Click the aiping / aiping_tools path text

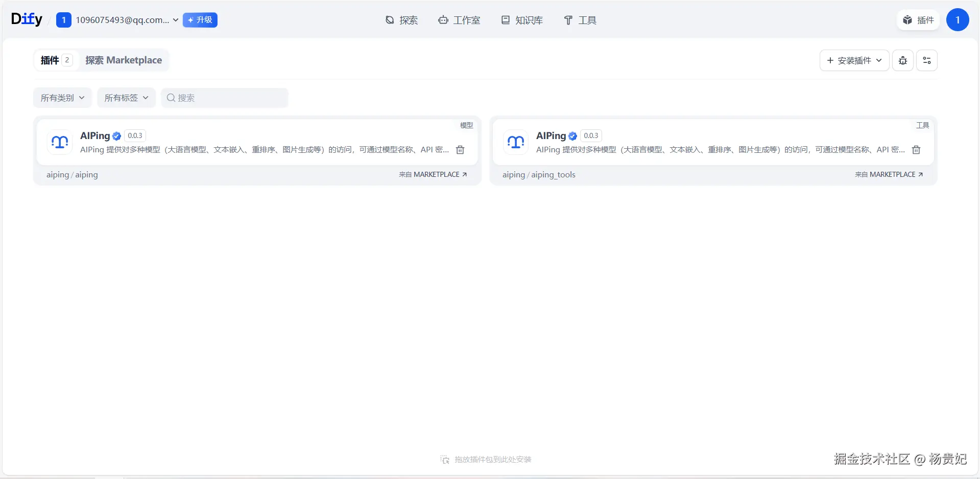[x=539, y=175]
